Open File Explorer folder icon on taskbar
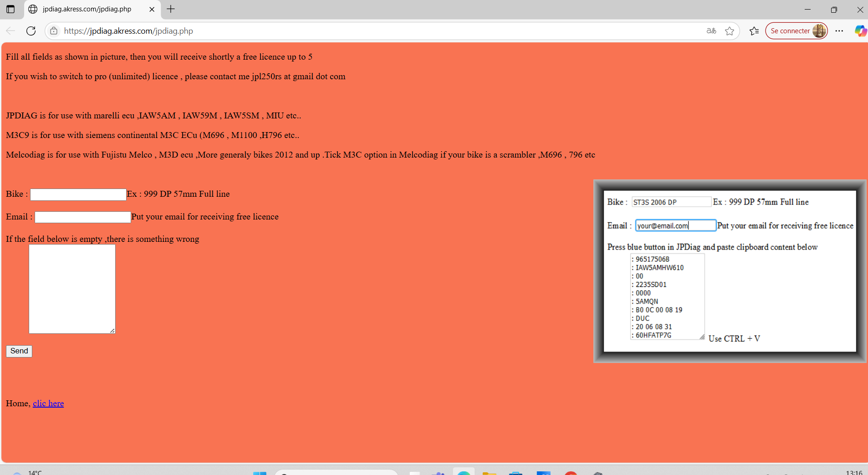Image resolution: width=868 pixels, height=475 pixels. (x=489, y=473)
